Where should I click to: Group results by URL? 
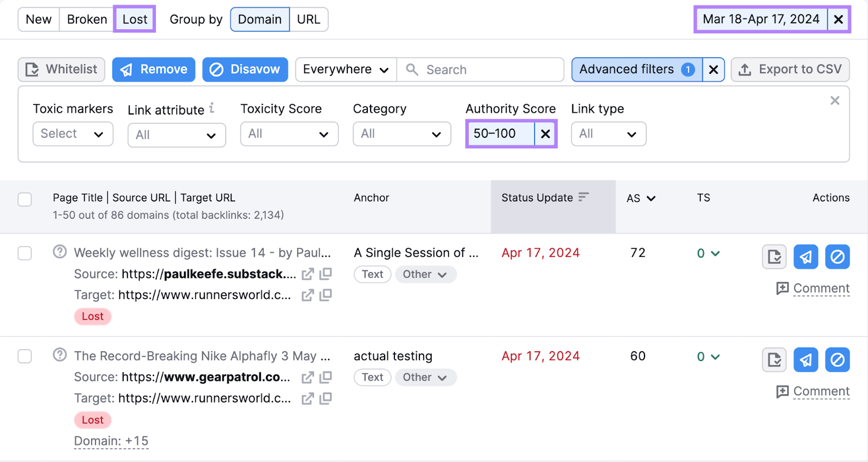coord(308,20)
